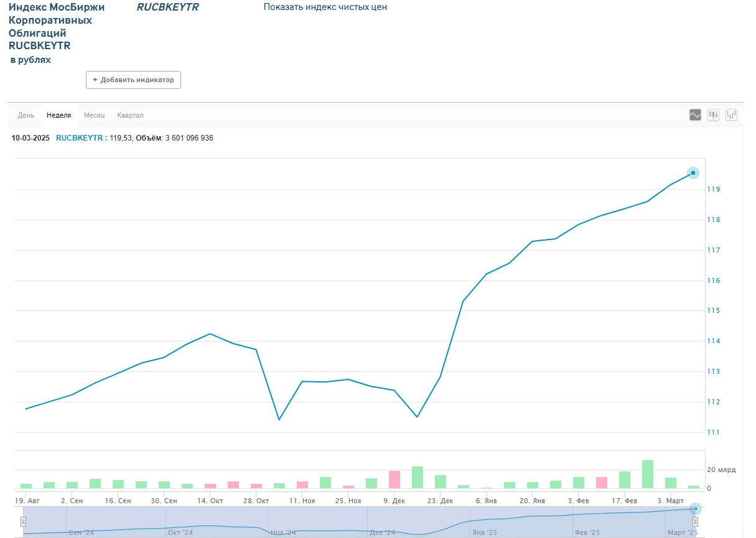Switch to line chart view icon
The height and width of the screenshot is (538, 756).
click(x=695, y=115)
